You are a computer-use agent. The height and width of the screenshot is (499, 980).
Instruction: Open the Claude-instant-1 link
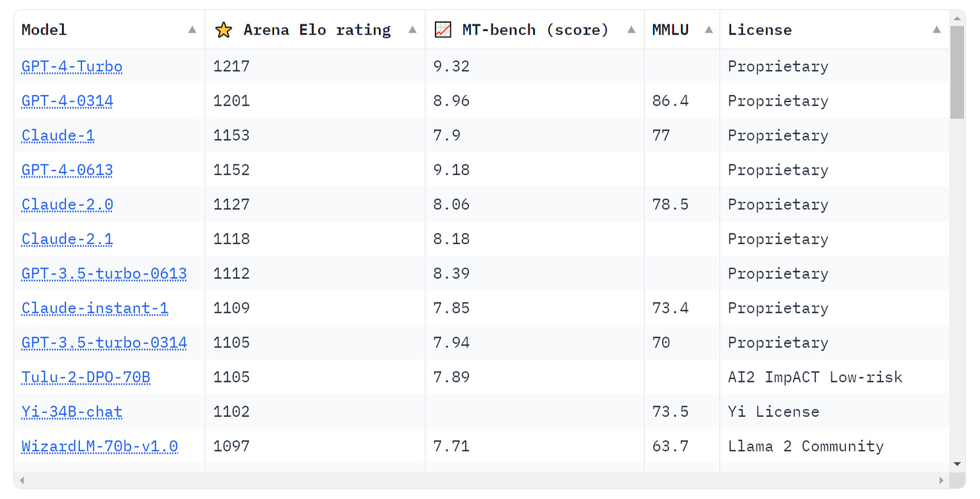pyautogui.click(x=95, y=308)
